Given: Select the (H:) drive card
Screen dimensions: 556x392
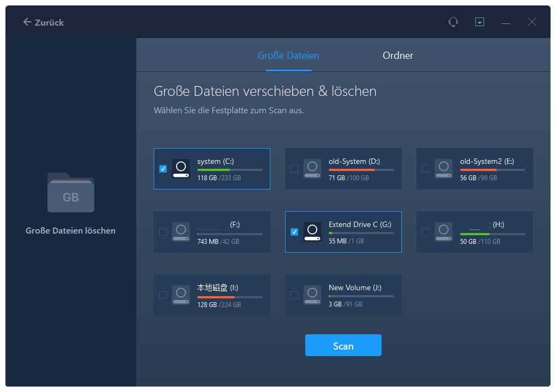Looking at the screenshot, I should [x=475, y=232].
